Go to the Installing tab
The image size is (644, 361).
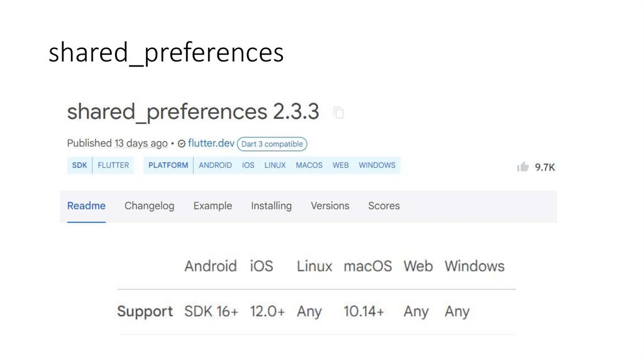pyautogui.click(x=271, y=206)
